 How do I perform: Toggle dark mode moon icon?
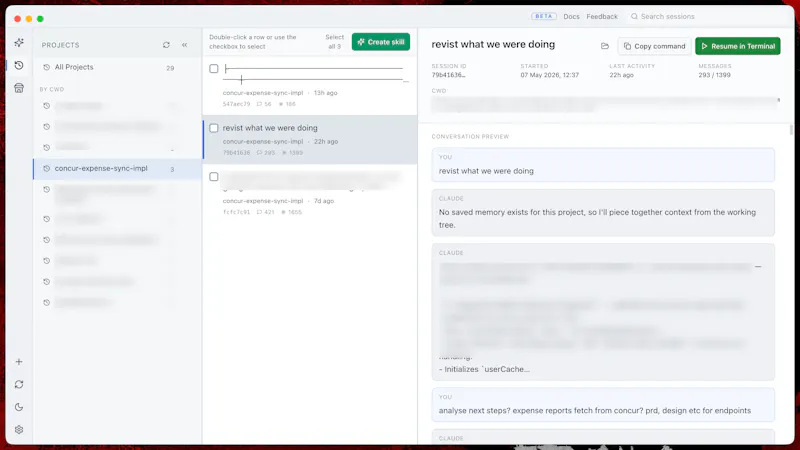point(19,407)
